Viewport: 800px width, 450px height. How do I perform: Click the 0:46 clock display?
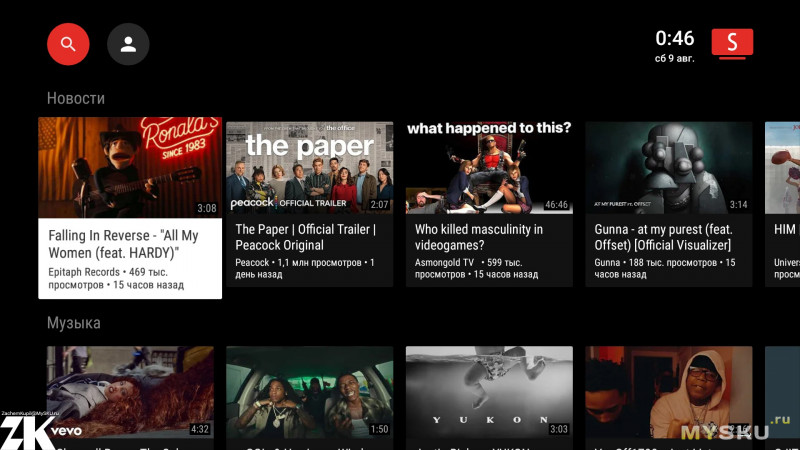[674, 38]
